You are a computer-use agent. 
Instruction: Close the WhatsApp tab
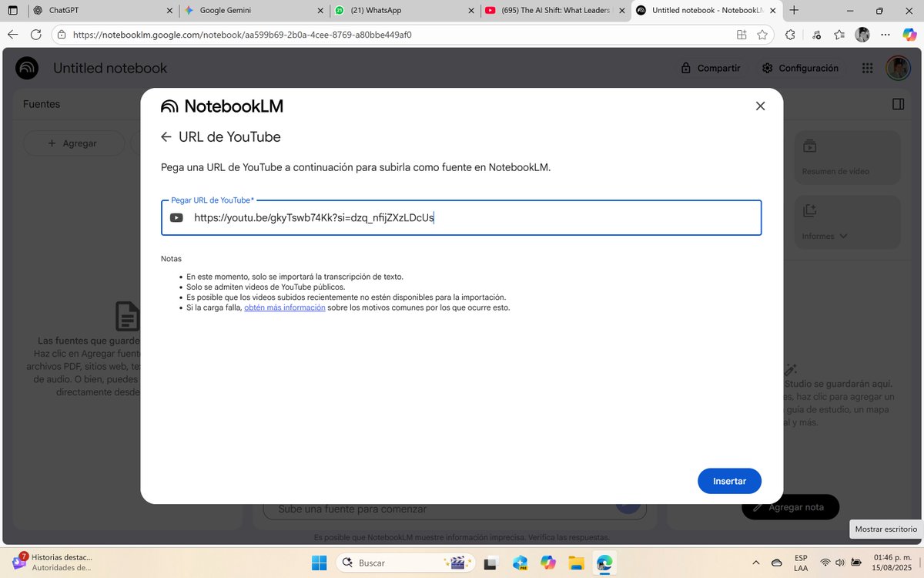470,10
